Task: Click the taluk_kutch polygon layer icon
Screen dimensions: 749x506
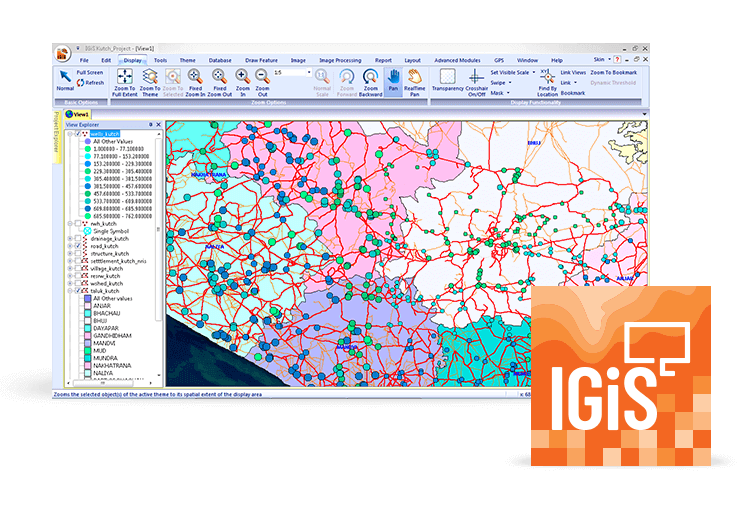Action: (x=85, y=291)
